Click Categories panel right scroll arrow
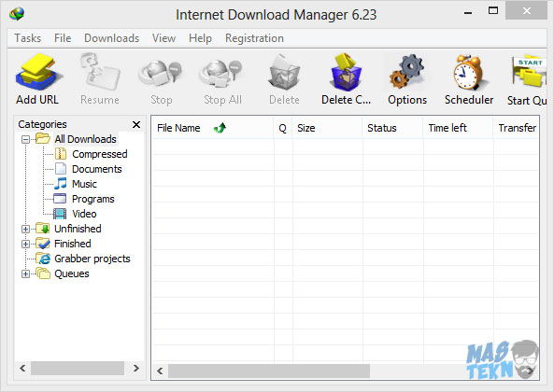Viewport: 554px width, 392px height. [136, 368]
